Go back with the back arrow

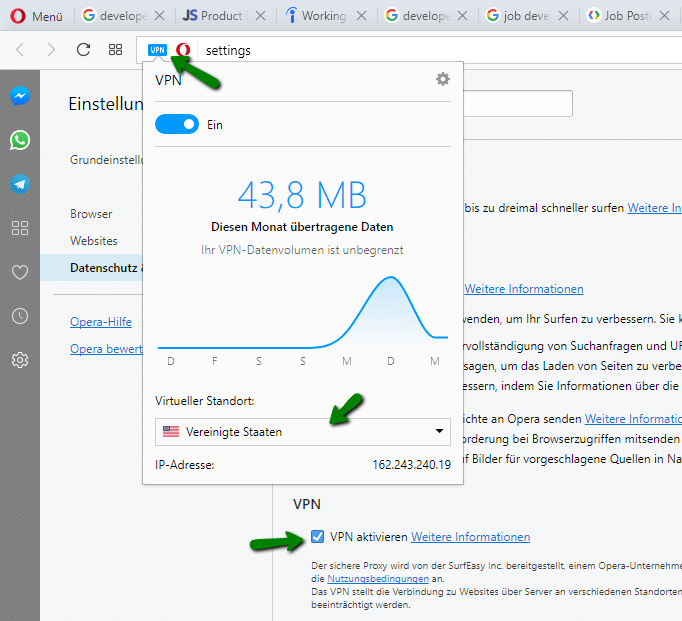20,50
